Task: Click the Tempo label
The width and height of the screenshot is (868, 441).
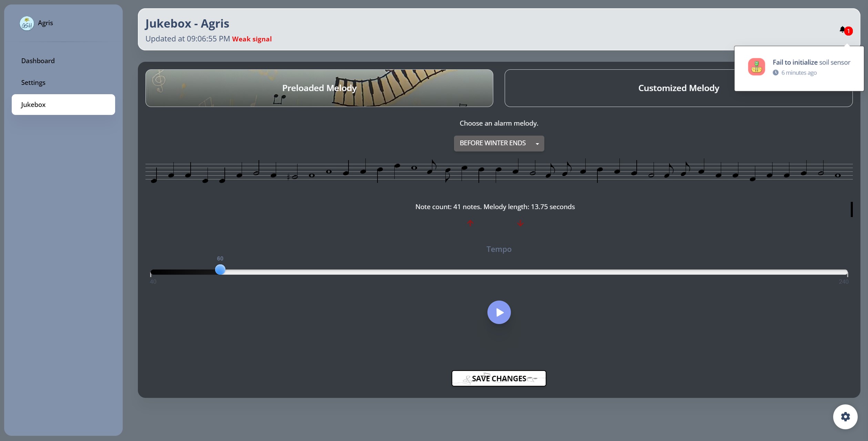Action: click(x=499, y=249)
